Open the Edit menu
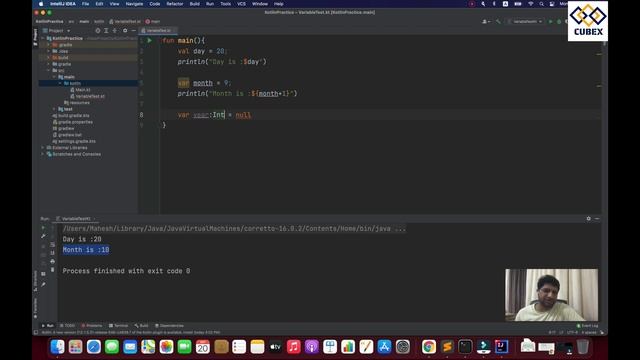The image size is (640, 360). [x=99, y=4]
